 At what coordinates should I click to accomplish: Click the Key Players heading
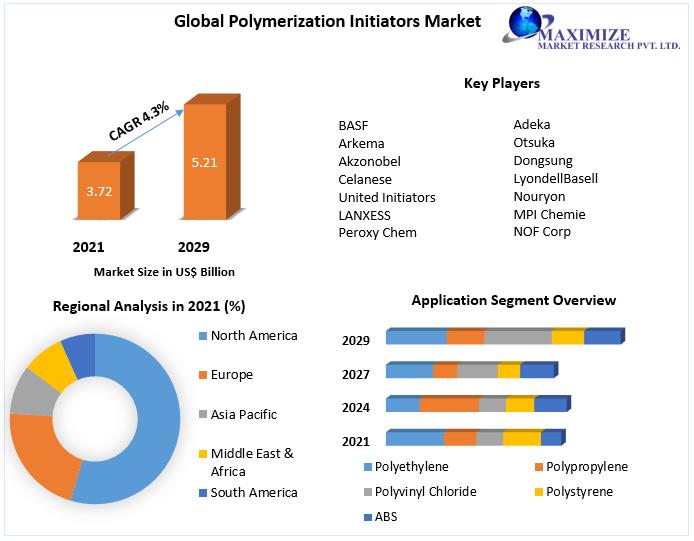point(501,83)
